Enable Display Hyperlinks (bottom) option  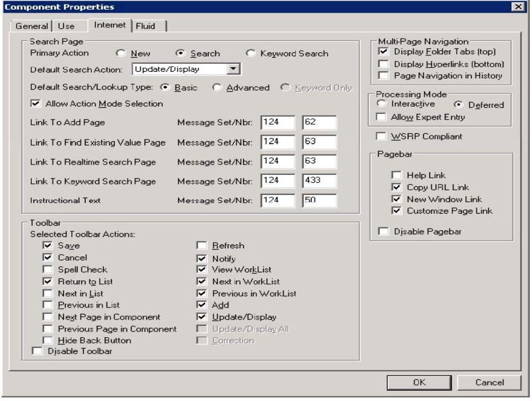[383, 64]
